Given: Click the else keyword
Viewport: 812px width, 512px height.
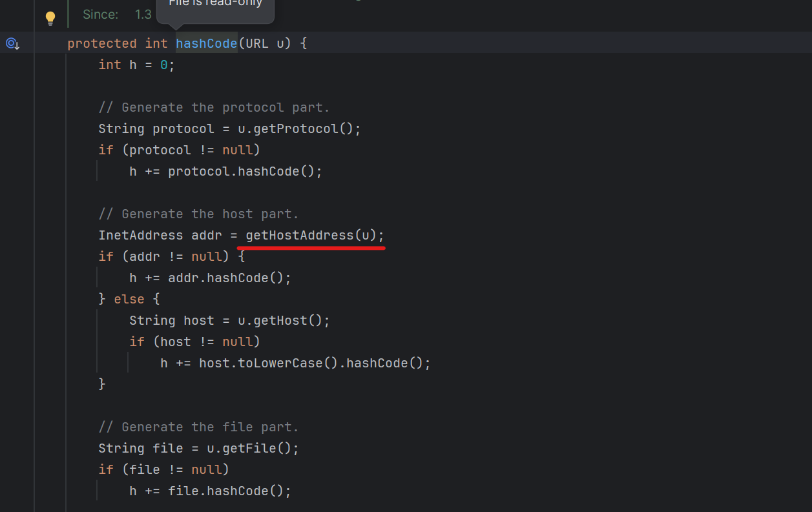Looking at the screenshot, I should (x=129, y=299).
